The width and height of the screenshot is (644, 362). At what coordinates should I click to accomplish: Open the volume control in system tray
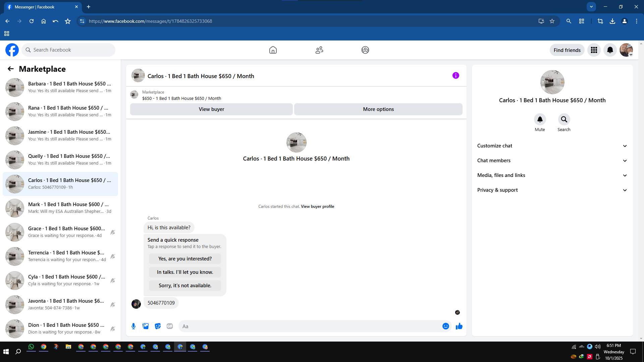tap(598, 347)
